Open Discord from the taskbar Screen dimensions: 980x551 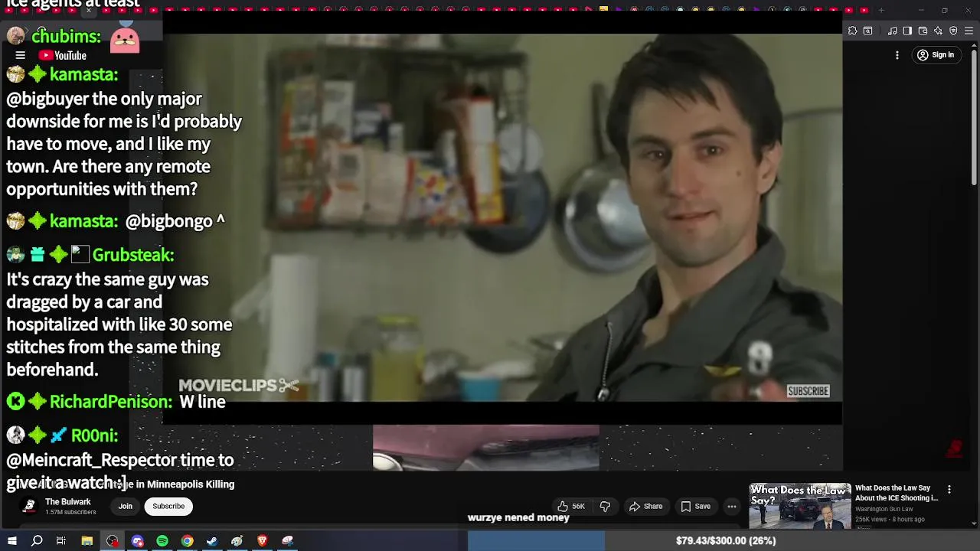(138, 541)
